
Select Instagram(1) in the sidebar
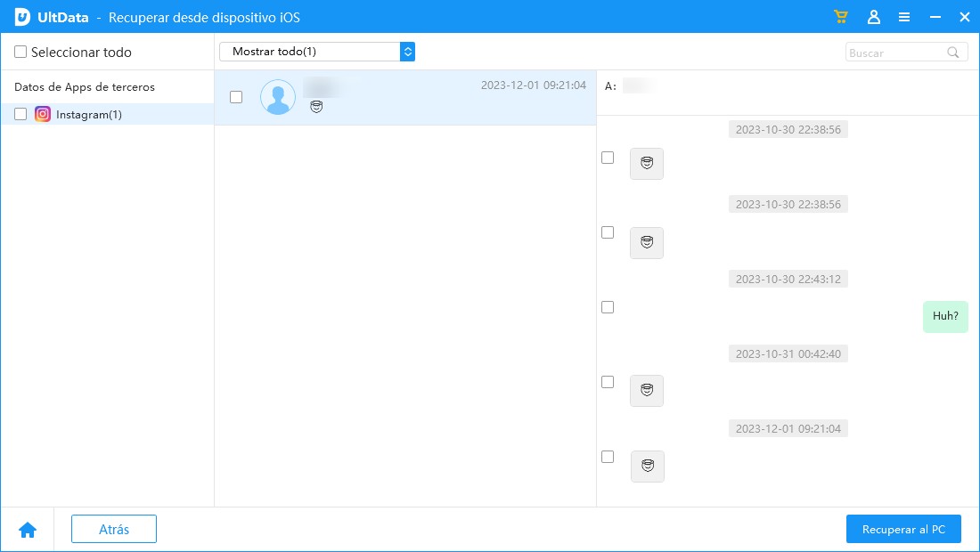[108, 114]
